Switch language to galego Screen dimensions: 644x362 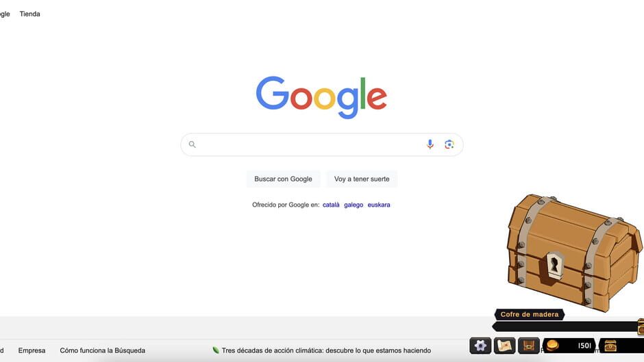tap(354, 205)
